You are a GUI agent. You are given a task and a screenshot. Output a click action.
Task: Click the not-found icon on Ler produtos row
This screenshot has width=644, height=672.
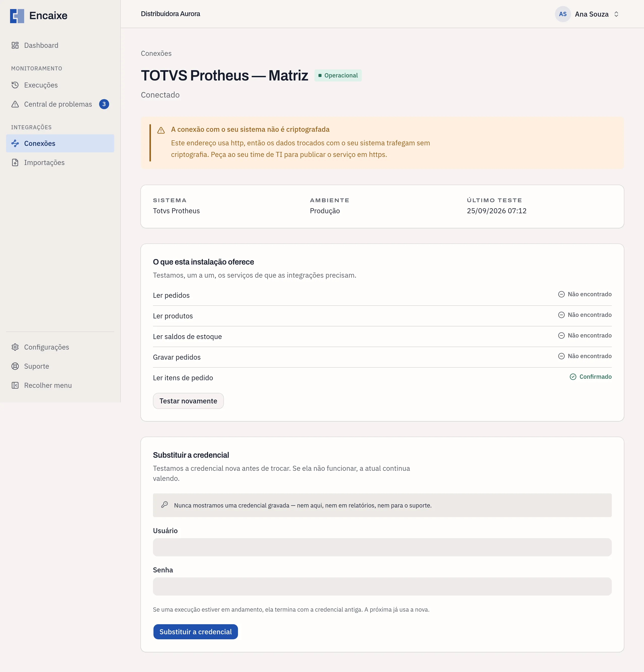point(561,315)
